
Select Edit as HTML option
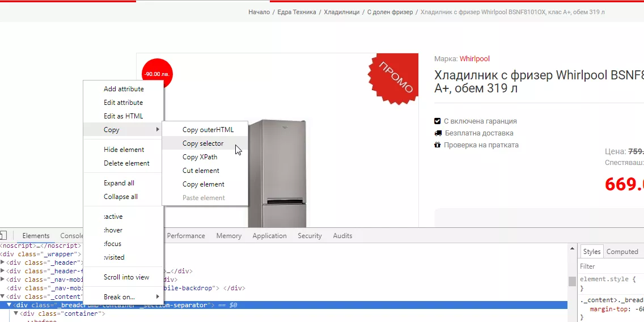[x=123, y=116]
